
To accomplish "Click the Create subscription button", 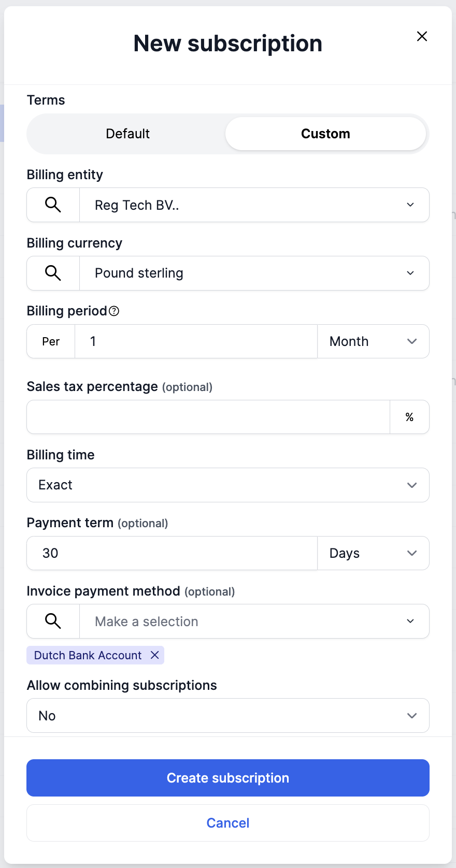I will click(228, 778).
